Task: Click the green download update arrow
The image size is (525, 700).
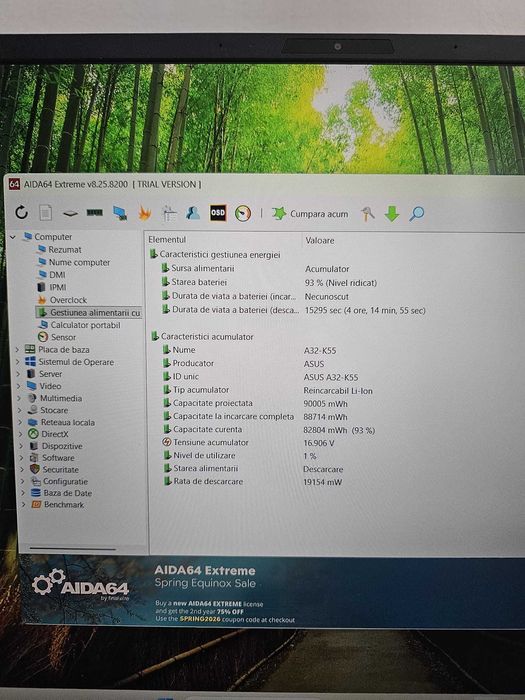Action: tap(392, 214)
